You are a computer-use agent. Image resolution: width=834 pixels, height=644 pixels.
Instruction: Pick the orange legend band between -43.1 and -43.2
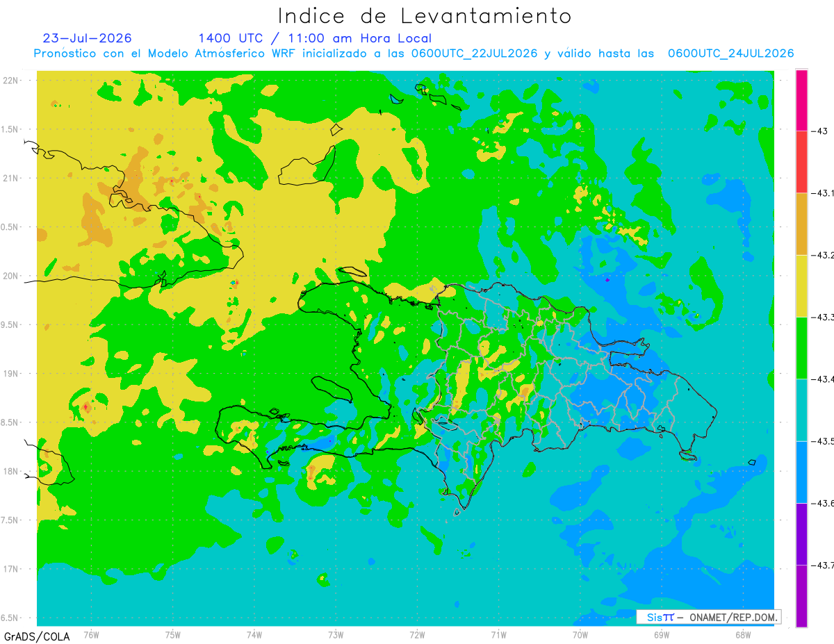(801, 224)
